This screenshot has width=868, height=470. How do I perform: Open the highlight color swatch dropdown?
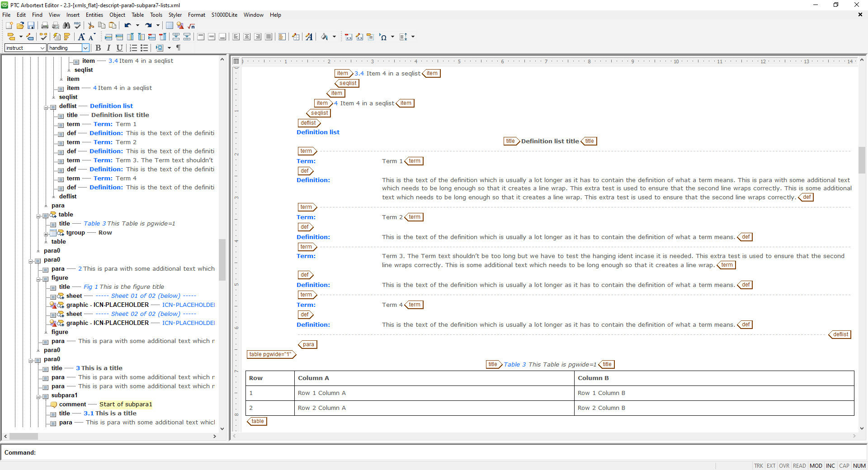click(x=335, y=37)
